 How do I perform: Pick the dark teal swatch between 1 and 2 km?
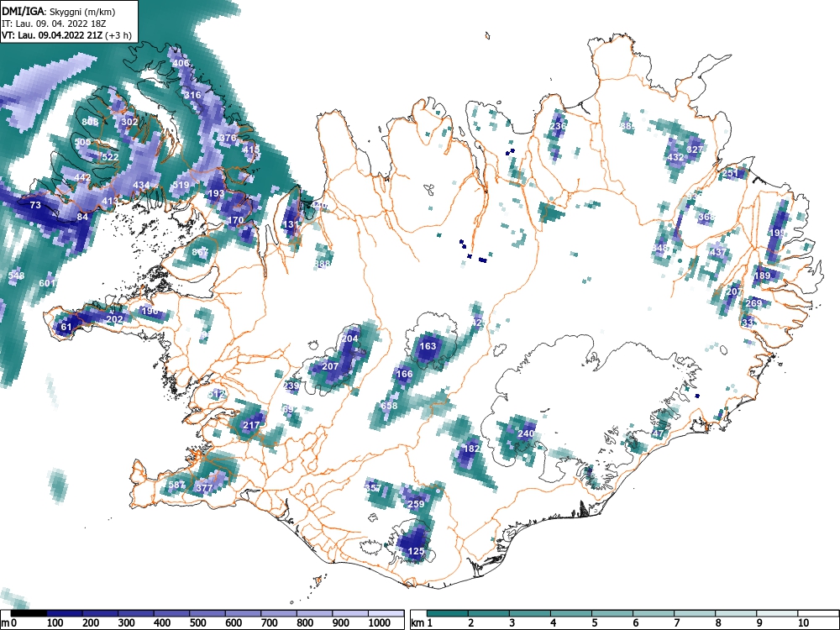pos(448,613)
